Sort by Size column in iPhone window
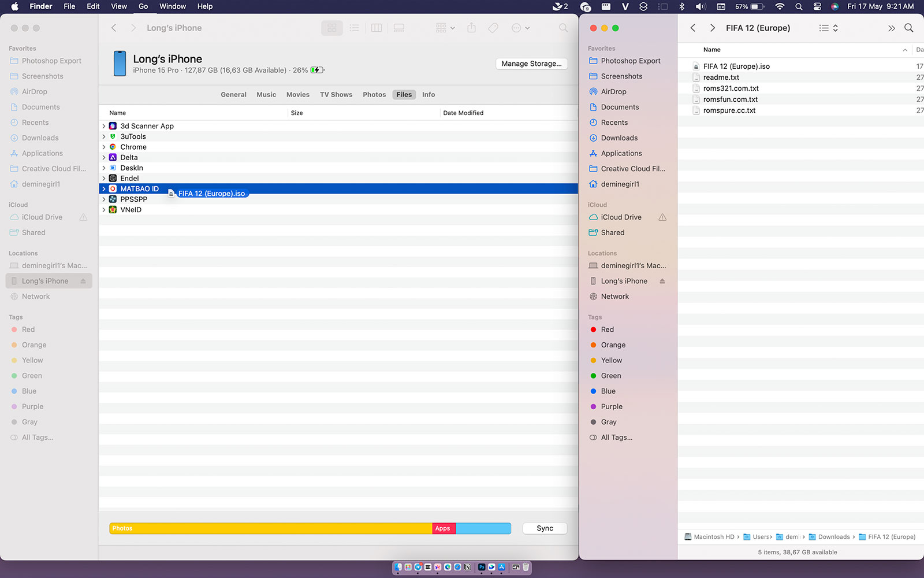The height and width of the screenshot is (578, 924). click(x=297, y=113)
